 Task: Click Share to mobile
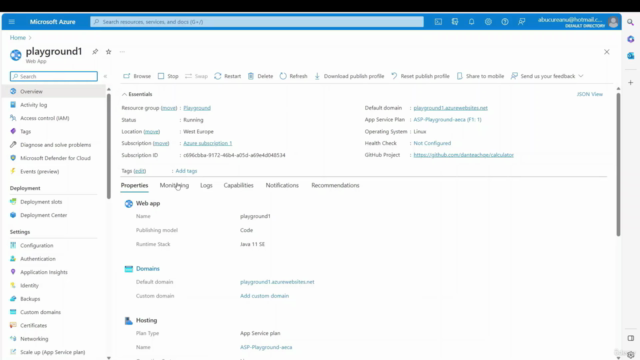480,76
